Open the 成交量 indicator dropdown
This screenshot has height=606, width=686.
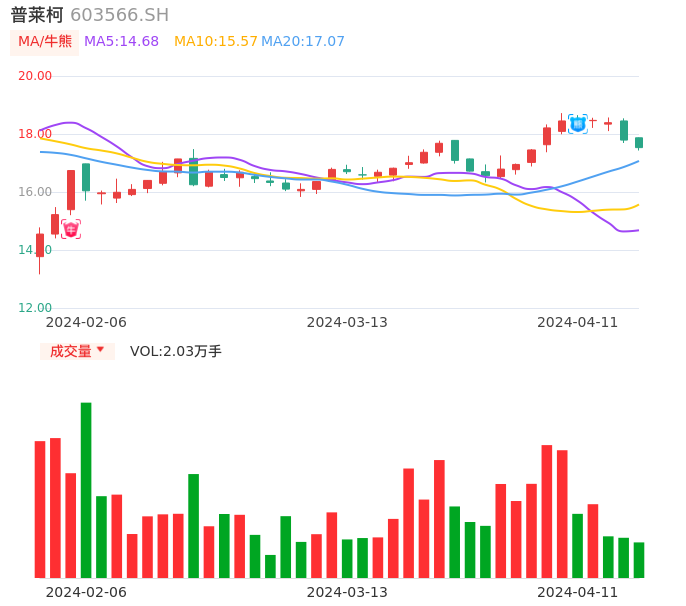(77, 351)
